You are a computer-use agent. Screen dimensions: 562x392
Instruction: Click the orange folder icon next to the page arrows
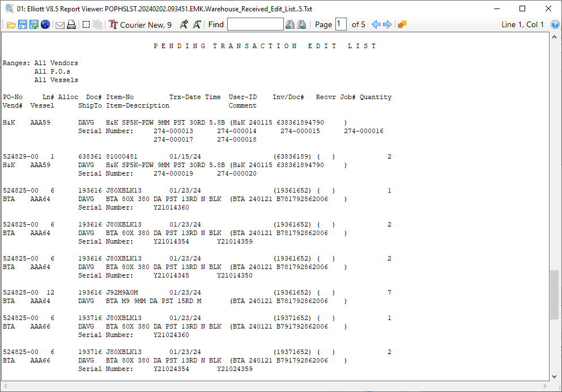pyautogui.click(x=402, y=24)
